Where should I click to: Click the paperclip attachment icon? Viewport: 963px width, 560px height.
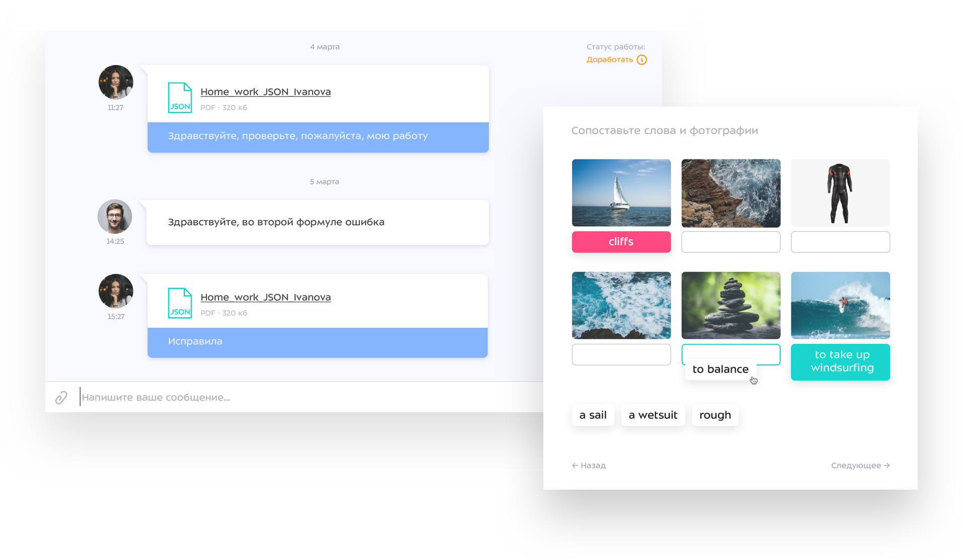[x=61, y=398]
